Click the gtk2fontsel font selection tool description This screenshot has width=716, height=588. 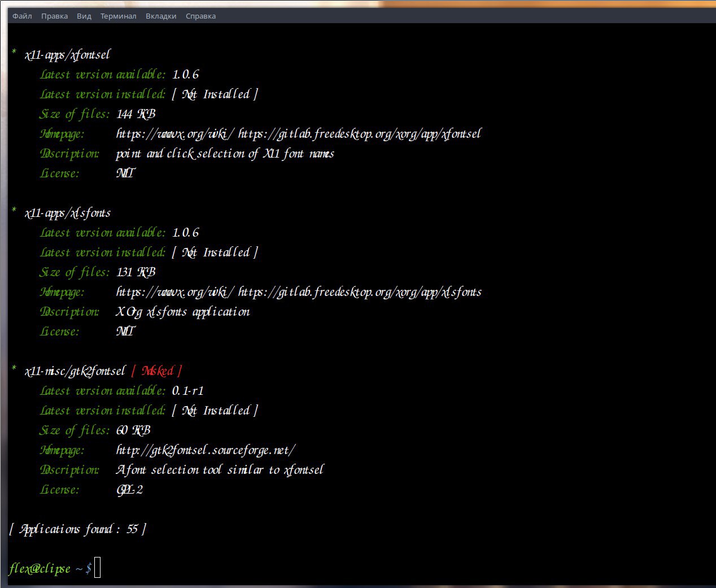click(220, 471)
